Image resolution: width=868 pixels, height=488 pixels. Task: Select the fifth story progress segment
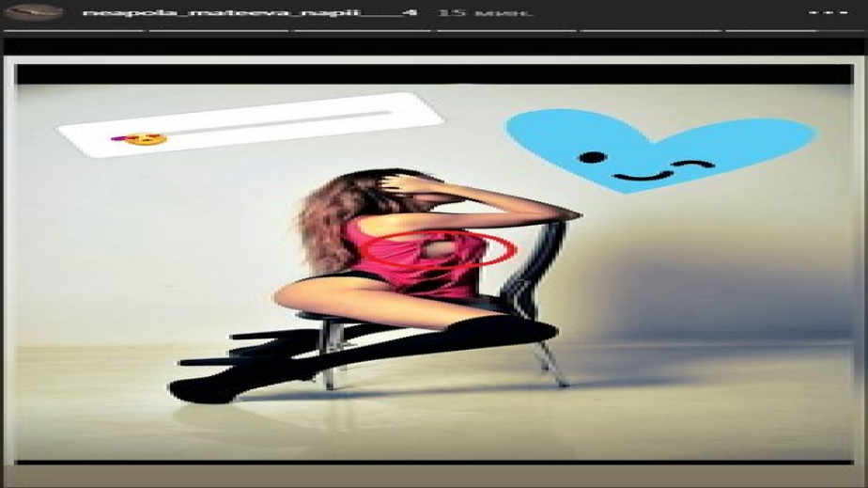pyautogui.click(x=650, y=30)
